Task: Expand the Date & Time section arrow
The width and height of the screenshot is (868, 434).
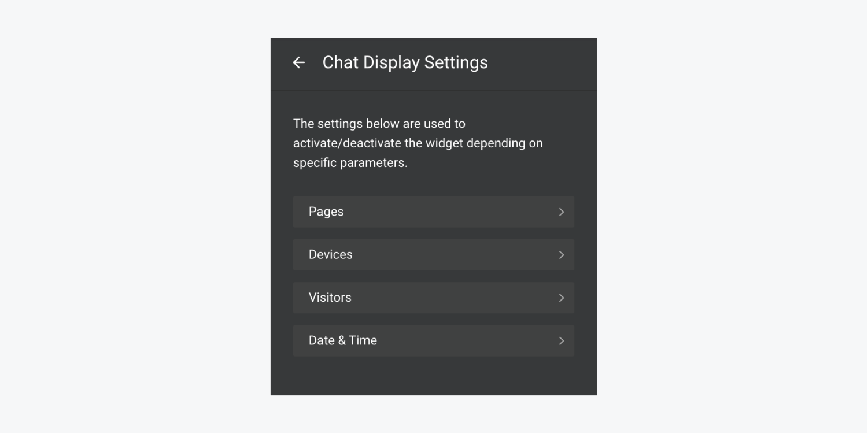Action: pos(561,341)
